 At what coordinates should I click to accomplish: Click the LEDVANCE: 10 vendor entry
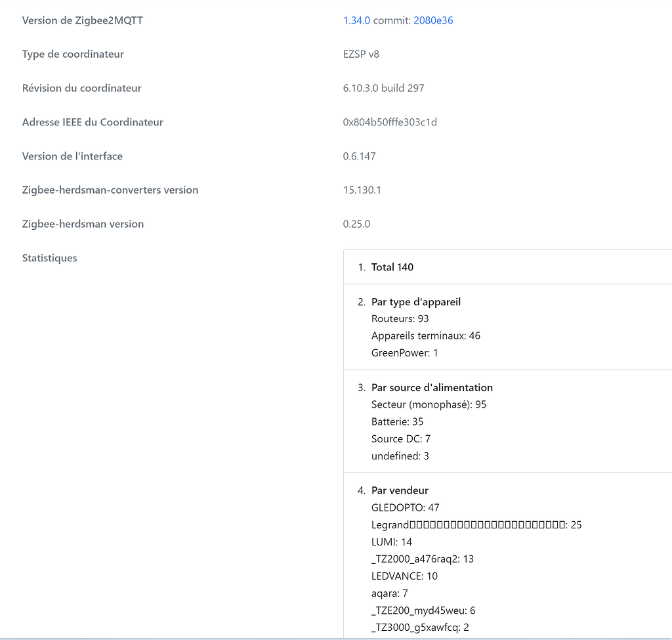tap(404, 576)
